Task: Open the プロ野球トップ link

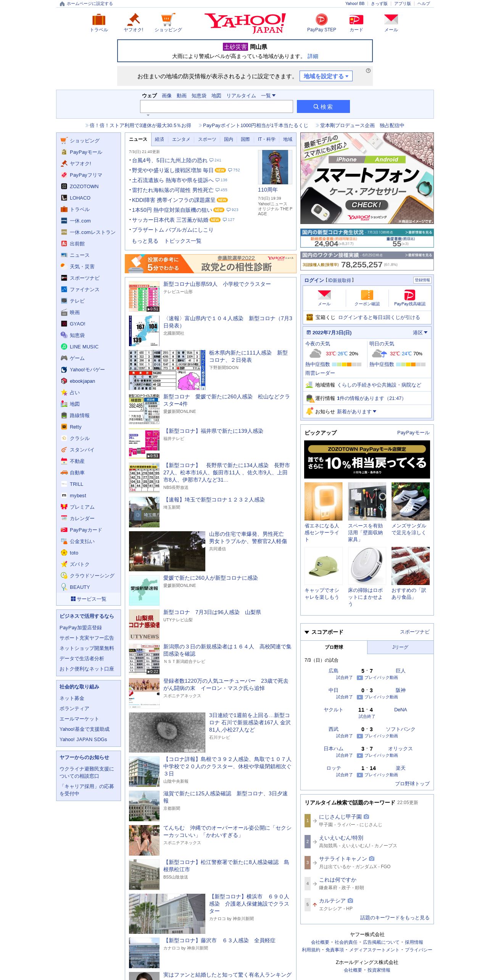Action: [412, 783]
